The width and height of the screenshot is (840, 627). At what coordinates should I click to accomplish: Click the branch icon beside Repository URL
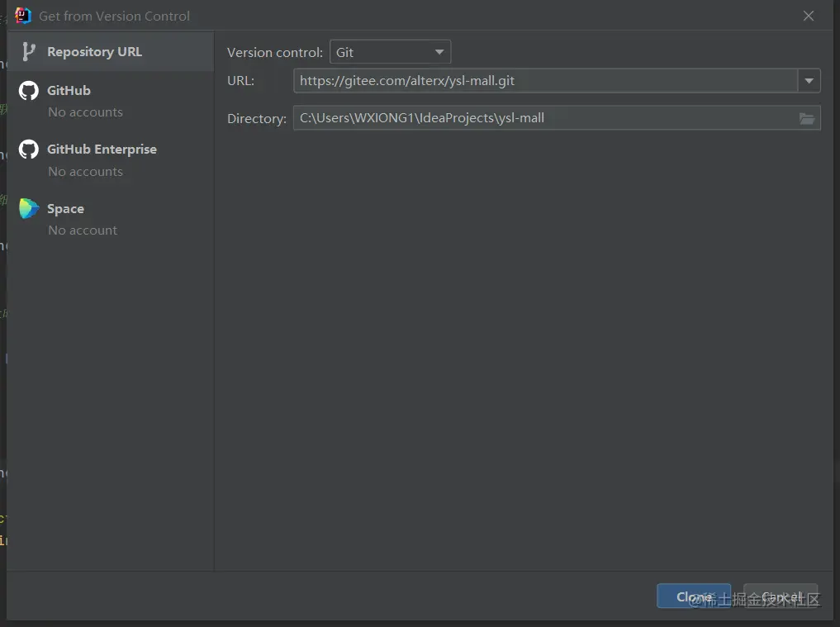click(x=28, y=52)
